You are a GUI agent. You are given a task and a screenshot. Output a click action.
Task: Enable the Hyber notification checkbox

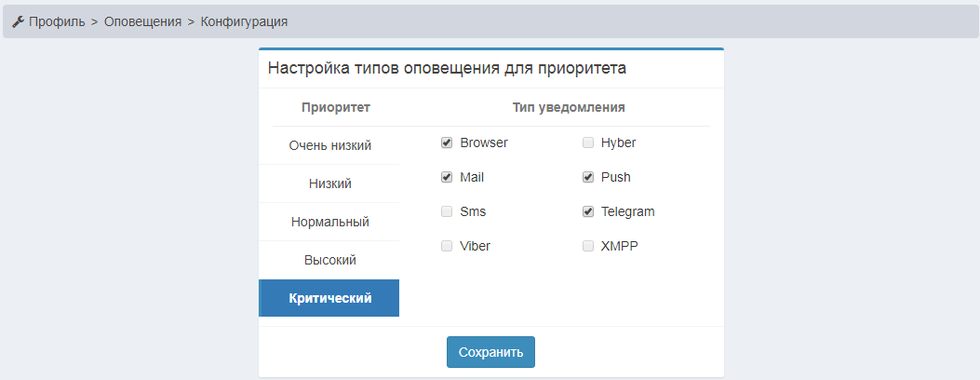coord(588,143)
